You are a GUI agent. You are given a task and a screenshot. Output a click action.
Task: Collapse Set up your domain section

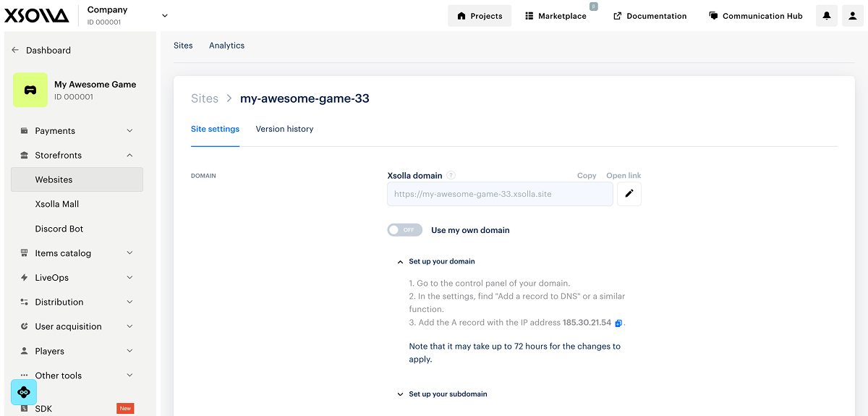[435, 261]
